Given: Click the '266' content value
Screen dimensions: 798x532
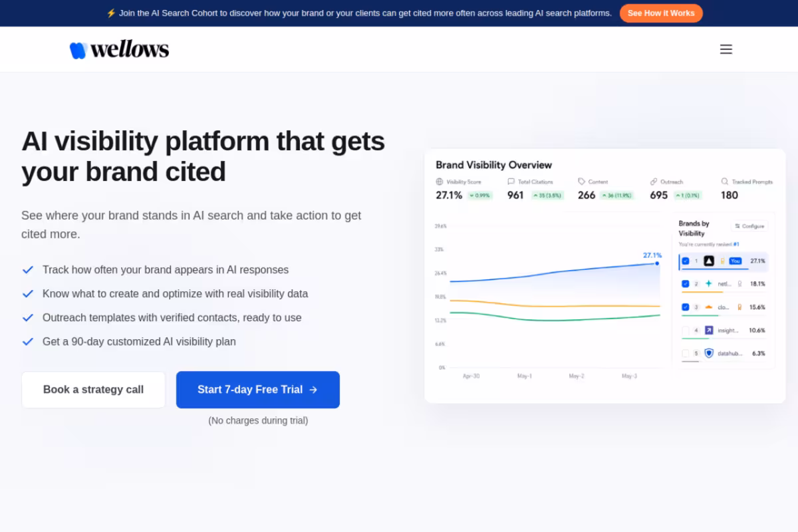Looking at the screenshot, I should point(587,196).
